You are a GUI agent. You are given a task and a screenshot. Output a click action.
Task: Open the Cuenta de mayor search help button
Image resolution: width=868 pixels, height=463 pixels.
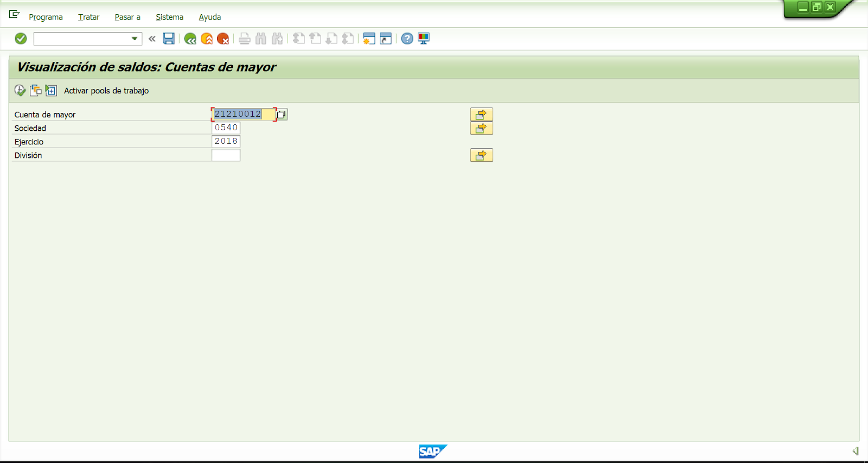[x=282, y=114]
